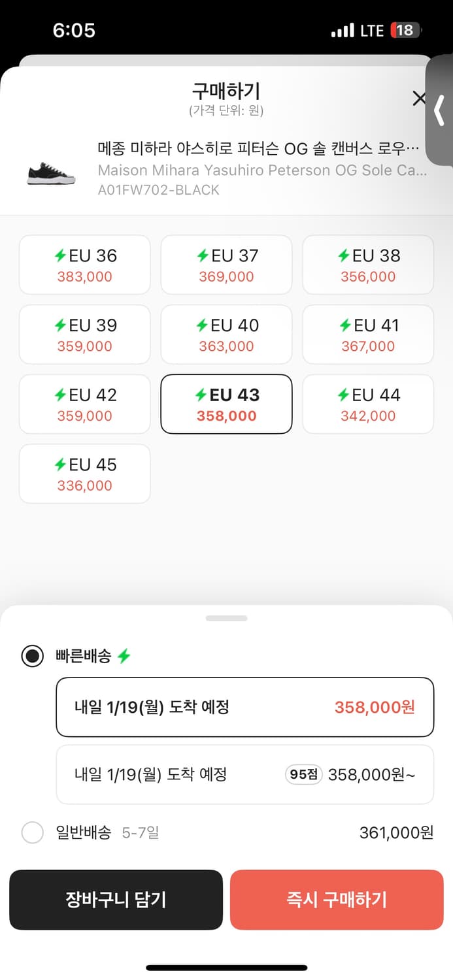Tap the lightning express icon on EU 38

coord(343,255)
